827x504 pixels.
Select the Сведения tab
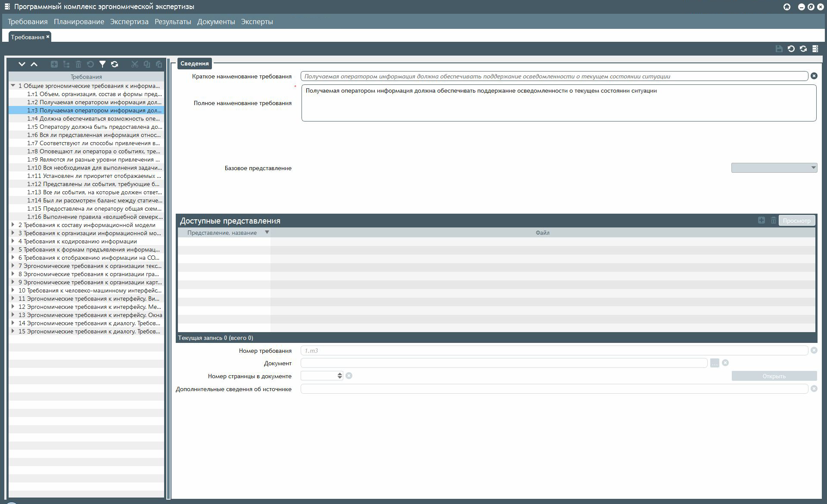click(x=194, y=63)
